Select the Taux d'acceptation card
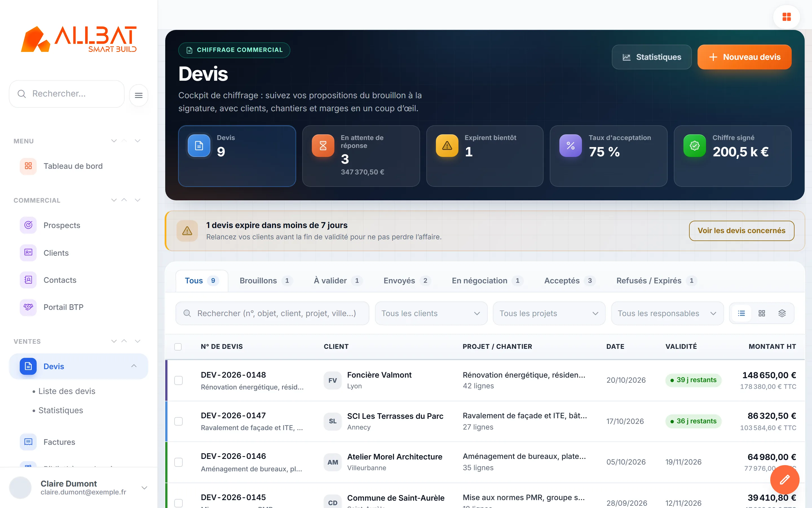The image size is (812, 508). click(609, 156)
